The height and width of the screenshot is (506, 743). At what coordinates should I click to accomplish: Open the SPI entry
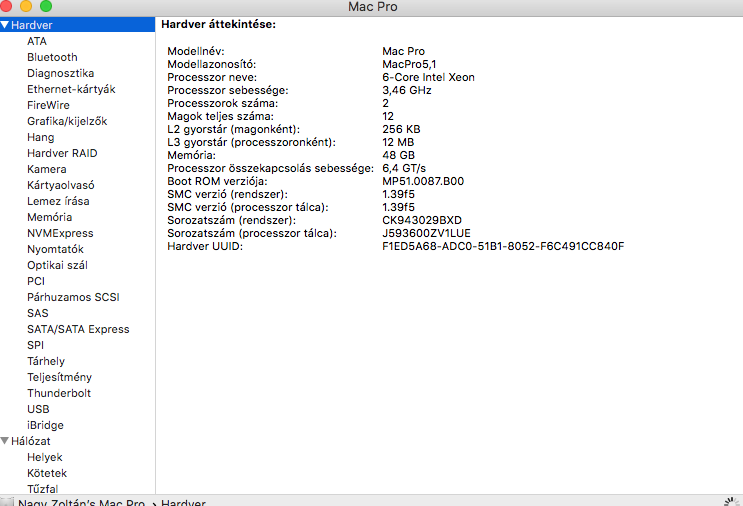36,345
